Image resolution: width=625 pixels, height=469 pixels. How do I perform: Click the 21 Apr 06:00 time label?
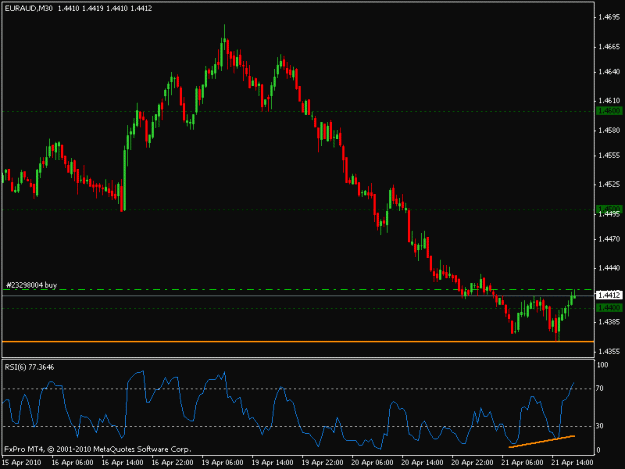522,462
